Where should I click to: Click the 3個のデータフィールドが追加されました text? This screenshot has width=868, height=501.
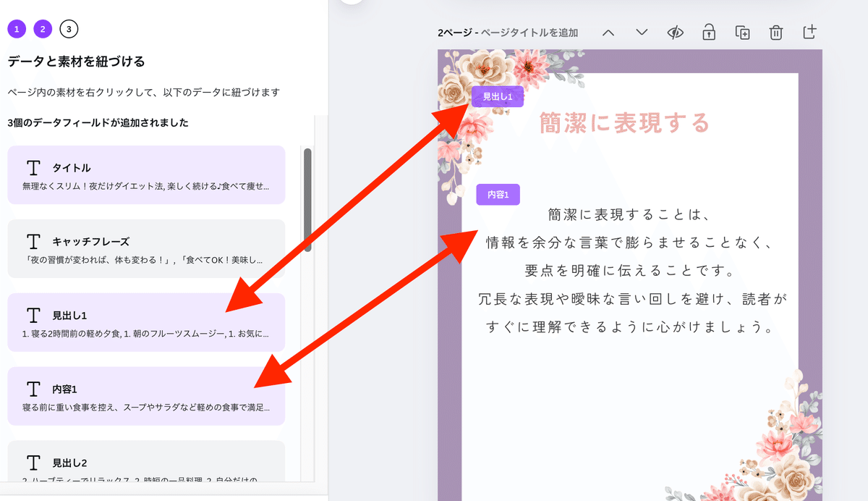coord(98,123)
